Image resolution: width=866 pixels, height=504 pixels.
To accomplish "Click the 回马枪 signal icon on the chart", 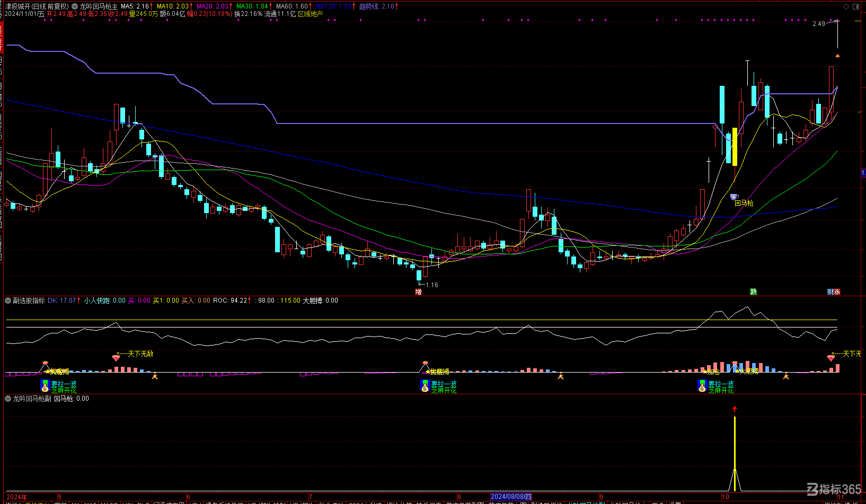I will (x=734, y=197).
